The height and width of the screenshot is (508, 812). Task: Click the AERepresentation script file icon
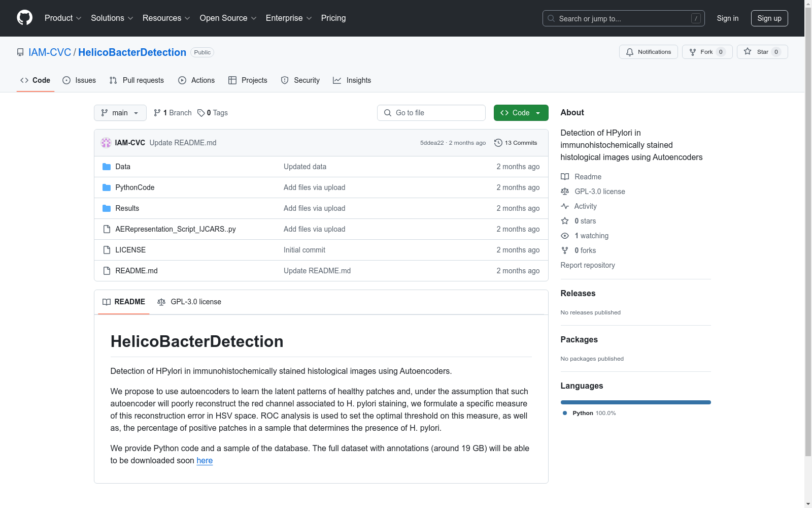pos(107,229)
